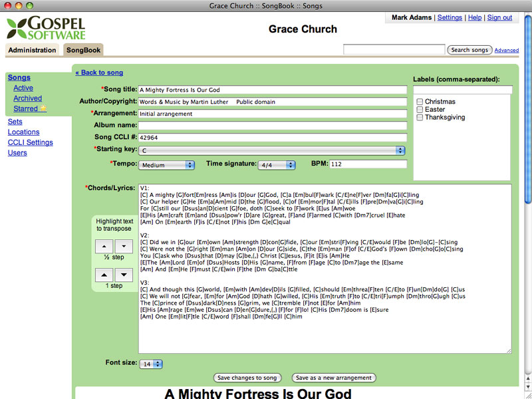
Task: Focus the song search text box
Action: 394,49
